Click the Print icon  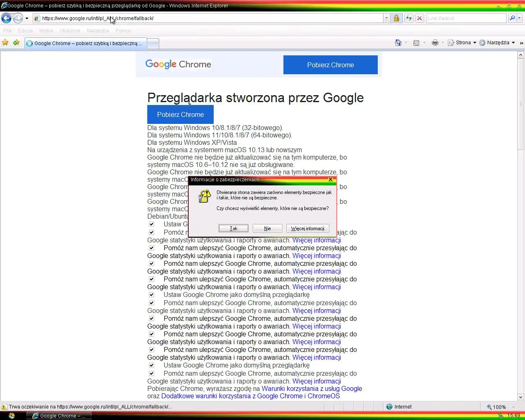point(435,43)
